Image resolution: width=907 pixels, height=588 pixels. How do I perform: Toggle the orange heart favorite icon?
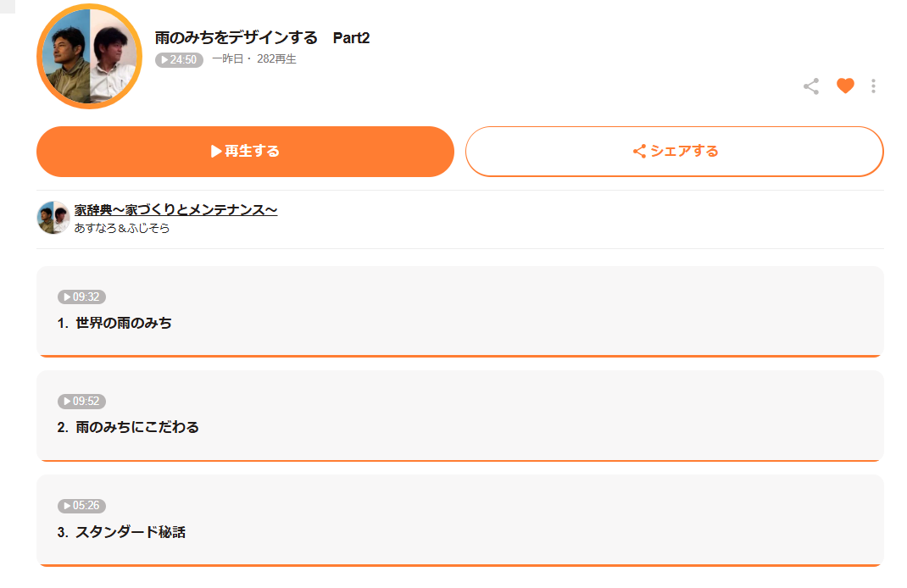pyautogui.click(x=845, y=86)
